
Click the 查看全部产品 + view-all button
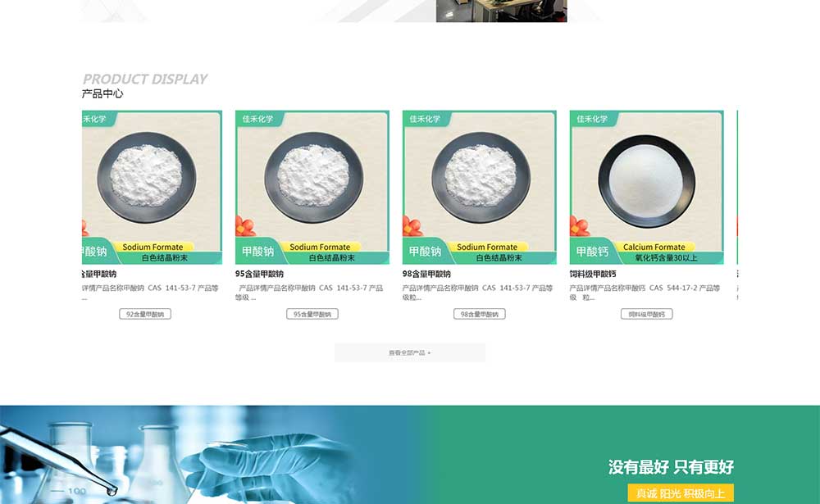(x=410, y=353)
